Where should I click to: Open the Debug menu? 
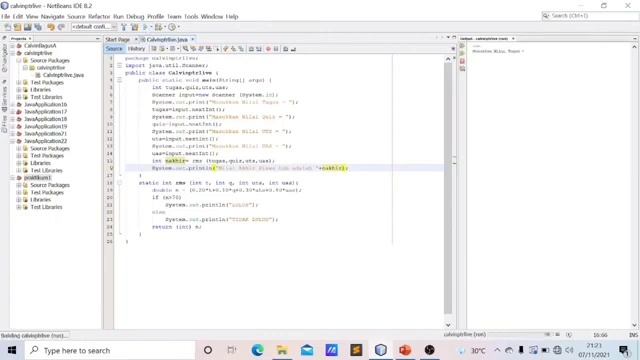(x=135, y=17)
